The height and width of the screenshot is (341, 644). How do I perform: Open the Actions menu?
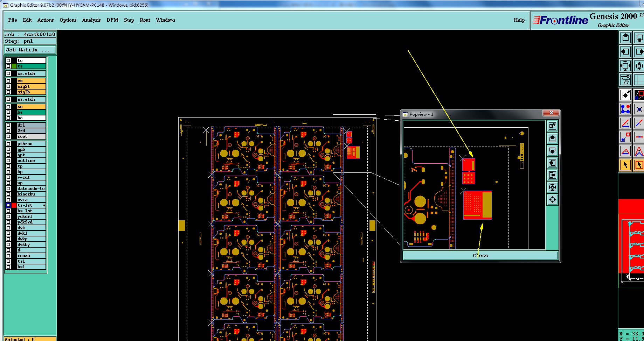pyautogui.click(x=46, y=20)
